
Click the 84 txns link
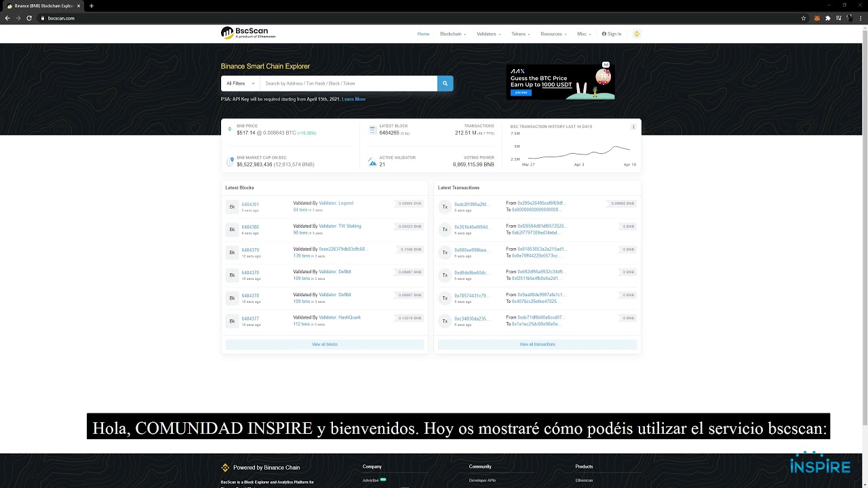coord(300,210)
